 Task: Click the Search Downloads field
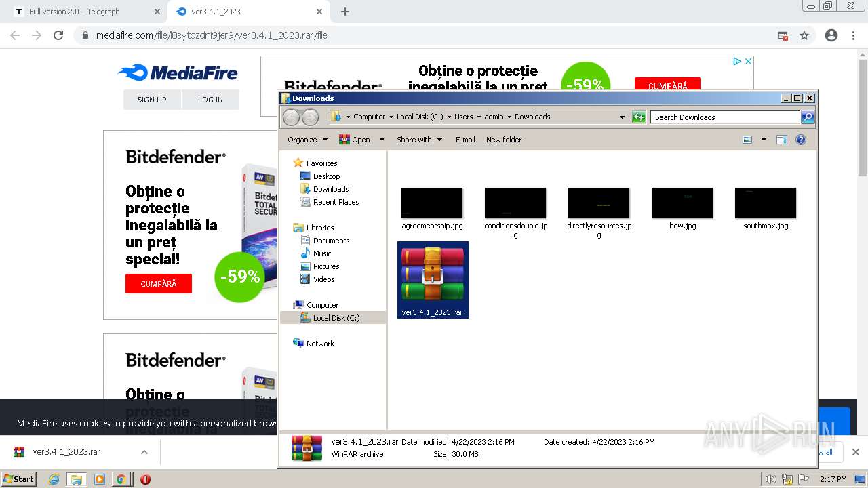(725, 117)
